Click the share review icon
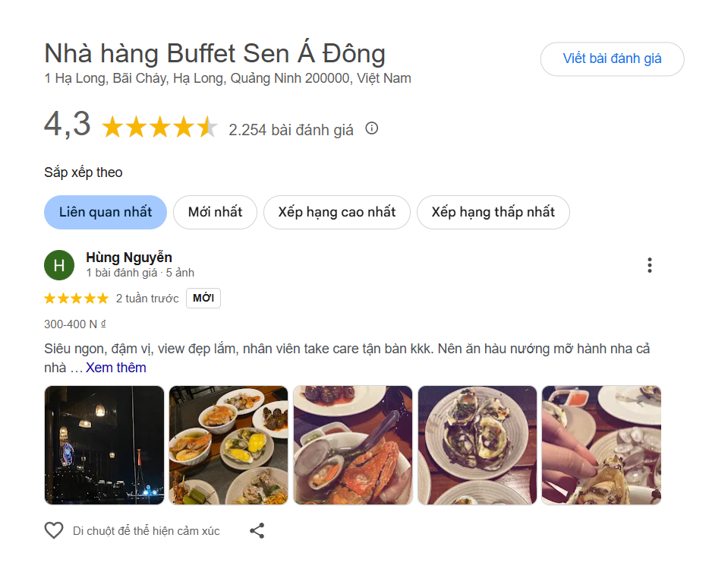This screenshot has width=728, height=585. tap(257, 530)
